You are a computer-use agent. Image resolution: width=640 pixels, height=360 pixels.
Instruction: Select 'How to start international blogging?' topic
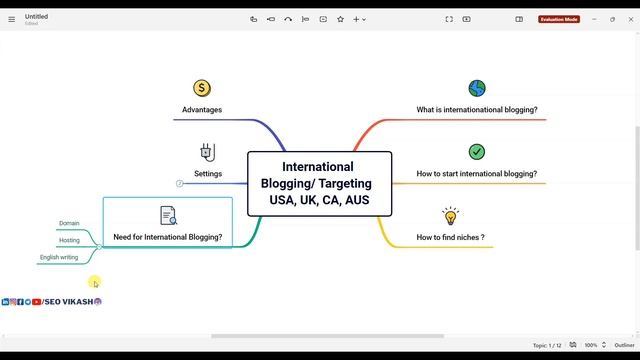[477, 173]
